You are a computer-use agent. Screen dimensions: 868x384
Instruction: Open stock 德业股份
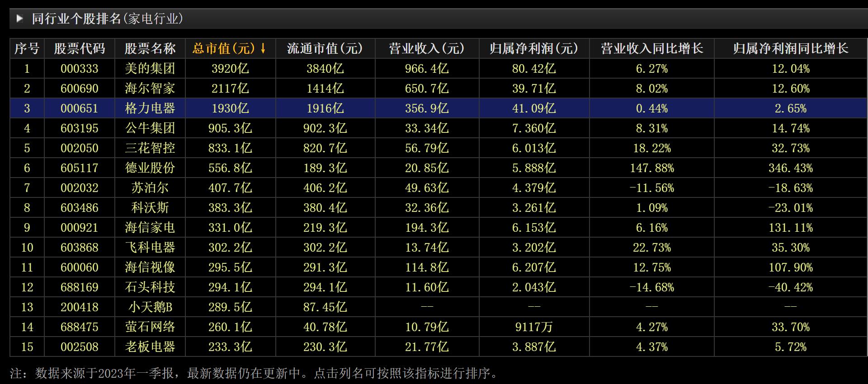click(150, 168)
